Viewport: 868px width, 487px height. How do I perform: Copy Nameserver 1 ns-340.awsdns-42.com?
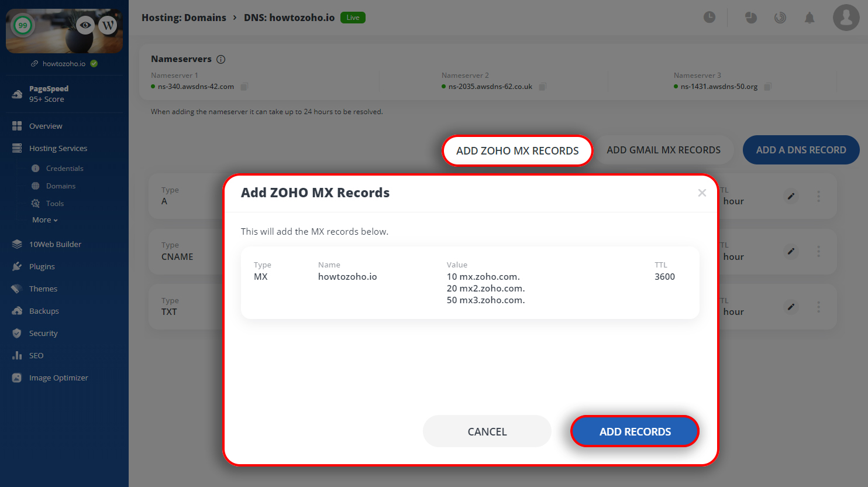244,87
